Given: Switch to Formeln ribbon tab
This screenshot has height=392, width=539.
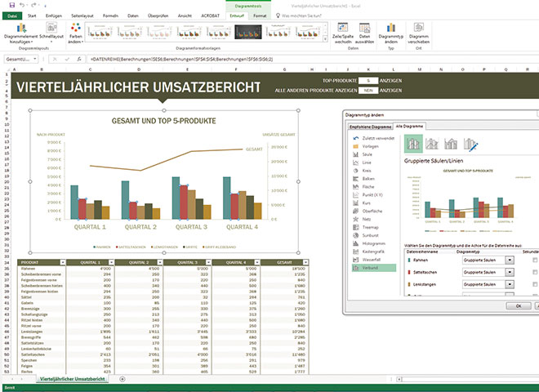Looking at the screenshot, I should [110, 16].
